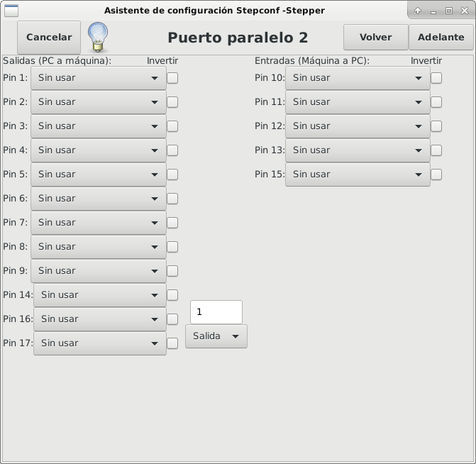Screen dimensions: 476x464
Task: Click the Cancelar button
Action: [49, 37]
